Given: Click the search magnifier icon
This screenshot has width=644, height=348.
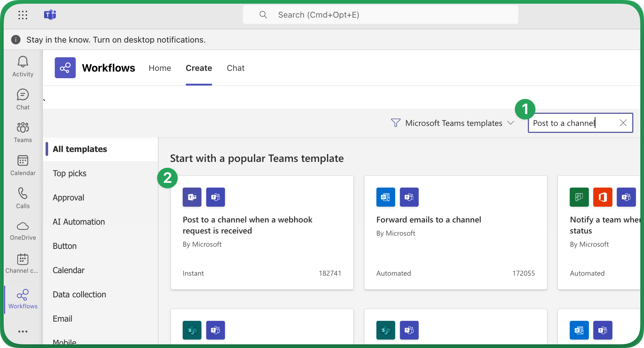Looking at the screenshot, I should tap(263, 15).
